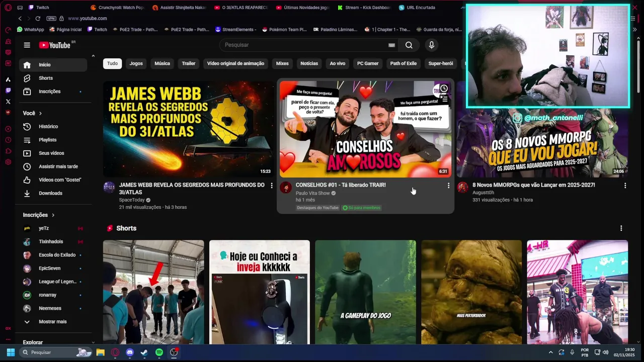Go forward with the browser forward arrow
This screenshot has width=644, height=362.
[x=28, y=18]
